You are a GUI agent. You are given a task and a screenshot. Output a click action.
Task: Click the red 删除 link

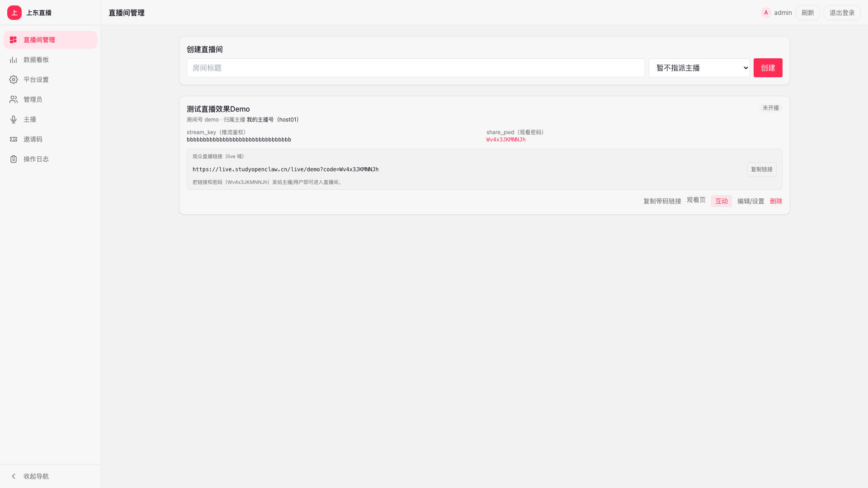click(x=776, y=201)
